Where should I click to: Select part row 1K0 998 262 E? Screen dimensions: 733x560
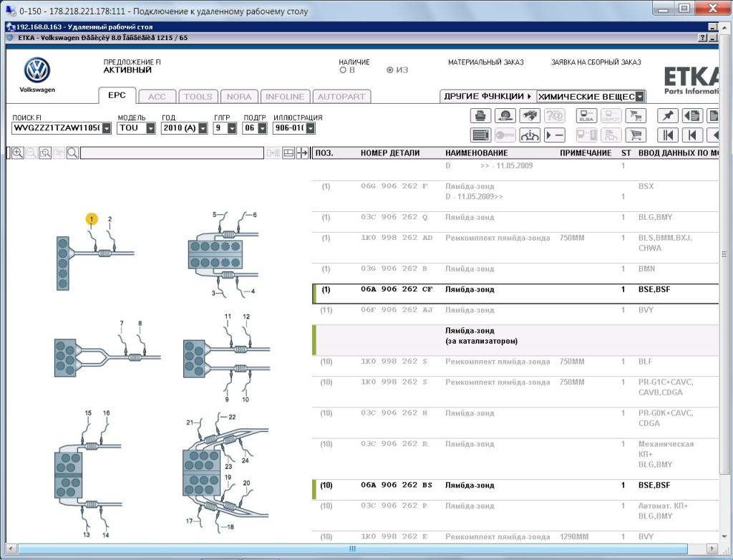(x=515, y=537)
